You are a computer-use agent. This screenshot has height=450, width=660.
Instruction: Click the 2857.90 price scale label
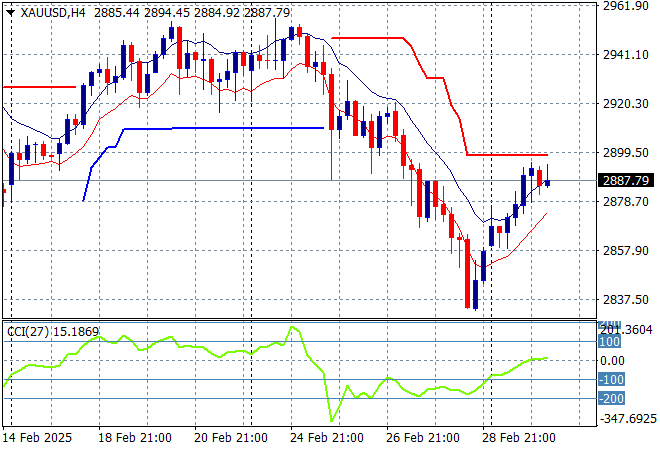[626, 251]
